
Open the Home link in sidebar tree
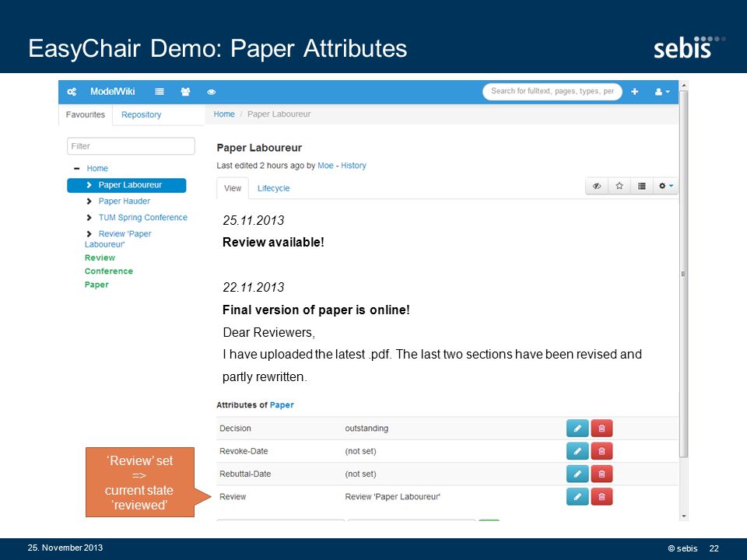point(97,169)
